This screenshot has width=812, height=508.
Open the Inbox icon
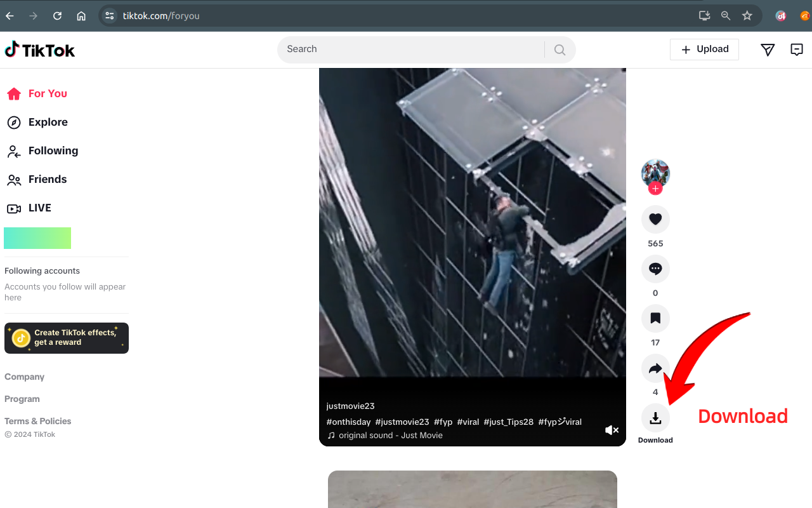click(x=797, y=50)
